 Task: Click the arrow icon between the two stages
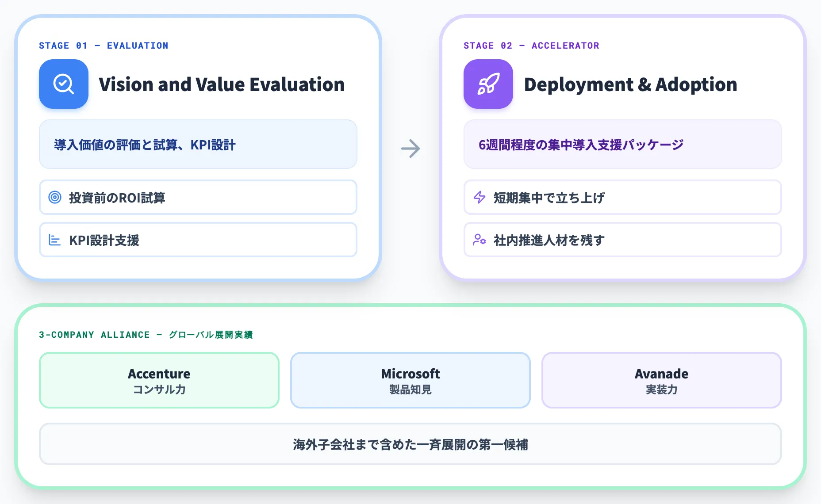click(410, 149)
